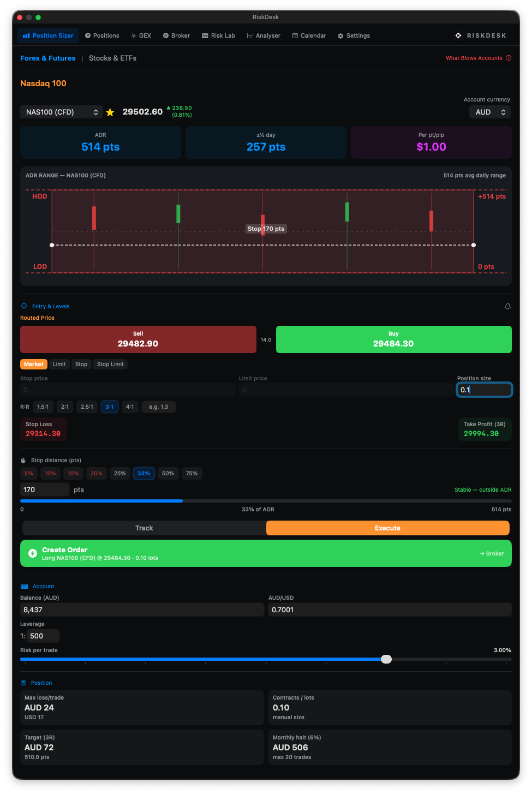Click the Create Order lightning icon
Image resolution: width=532 pixels, height=794 pixels.
click(33, 553)
